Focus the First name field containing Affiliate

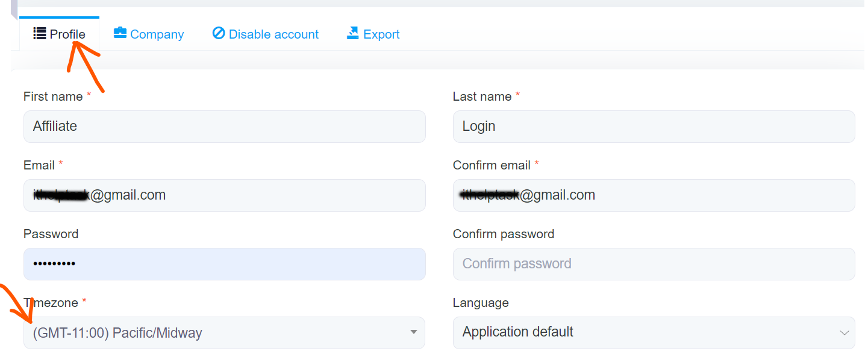pos(224,127)
